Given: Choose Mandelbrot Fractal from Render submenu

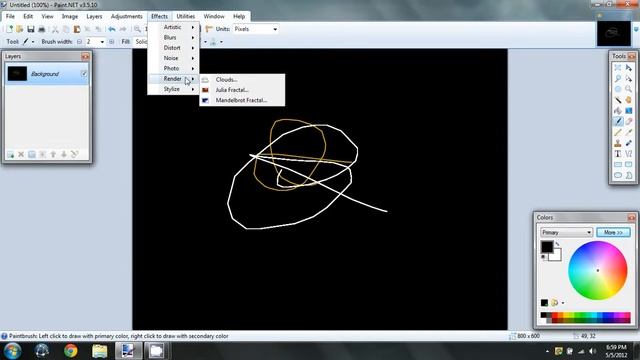Looking at the screenshot, I should [242, 100].
